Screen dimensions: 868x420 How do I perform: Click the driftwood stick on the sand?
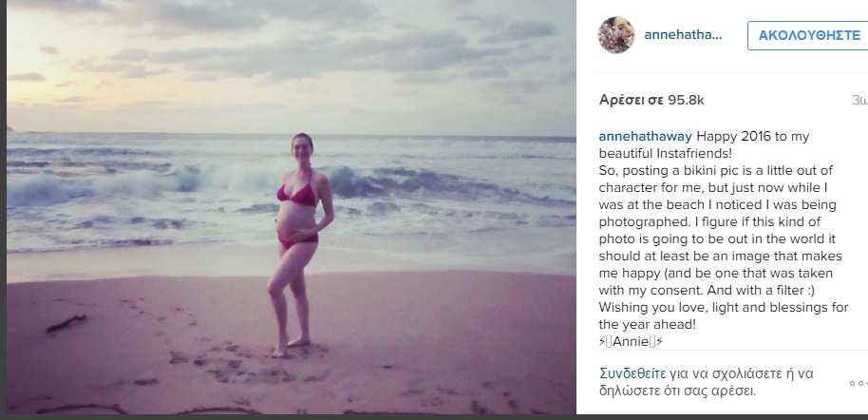click(66, 323)
